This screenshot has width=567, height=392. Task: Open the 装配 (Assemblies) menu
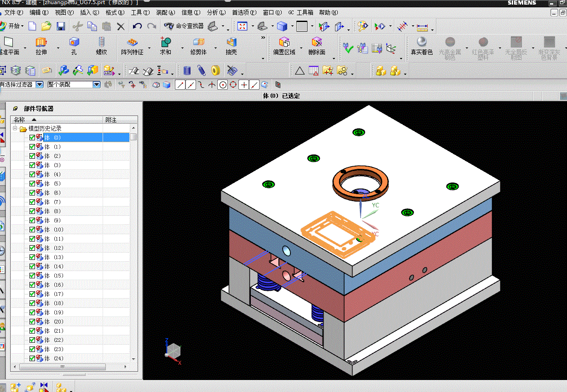tap(165, 13)
